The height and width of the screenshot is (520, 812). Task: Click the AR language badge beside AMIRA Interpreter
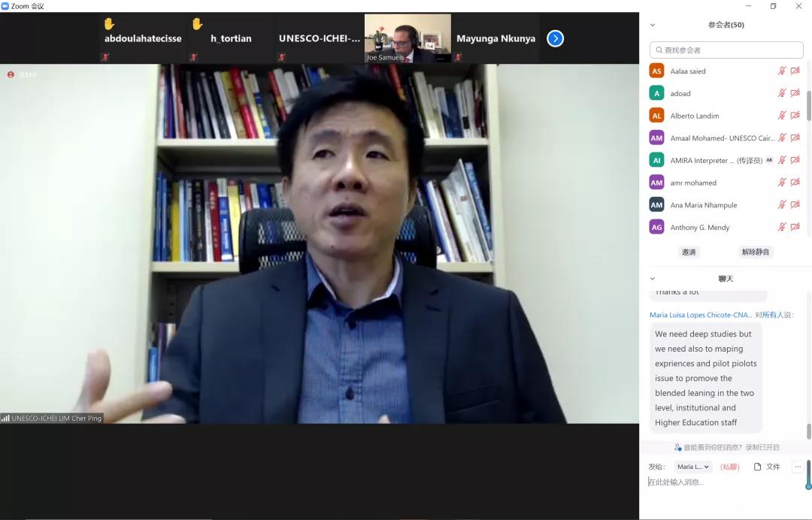(x=769, y=160)
